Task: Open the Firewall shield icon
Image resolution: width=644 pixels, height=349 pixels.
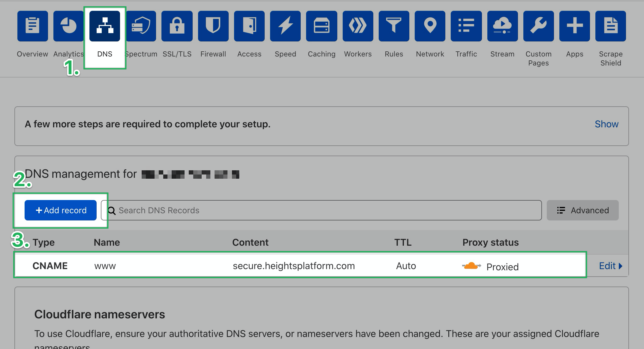Action: click(213, 26)
